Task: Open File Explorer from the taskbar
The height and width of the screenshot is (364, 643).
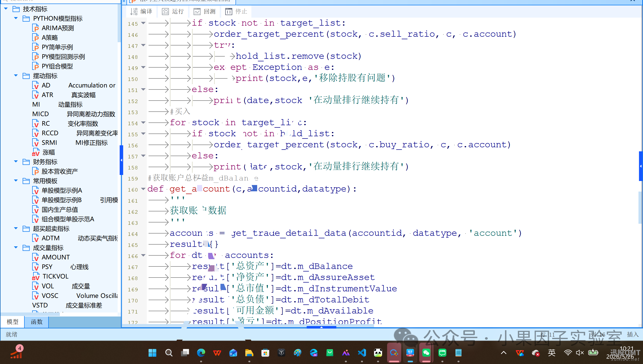Action: [x=249, y=353]
